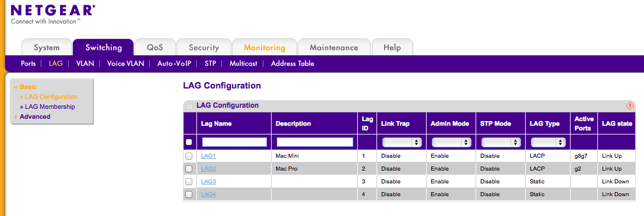Screen dimensions: 644x216
Task: Click the Lag ID column header
Action: (367, 123)
